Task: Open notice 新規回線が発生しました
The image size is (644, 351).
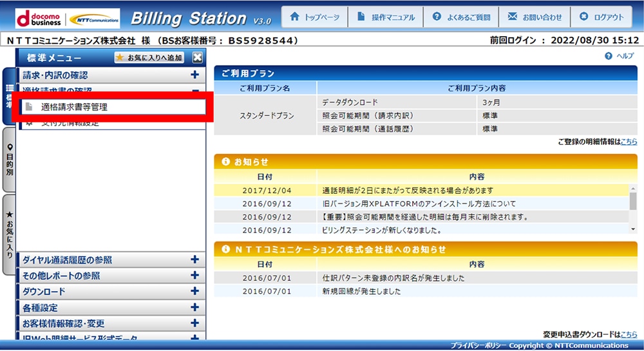Action: point(361,291)
